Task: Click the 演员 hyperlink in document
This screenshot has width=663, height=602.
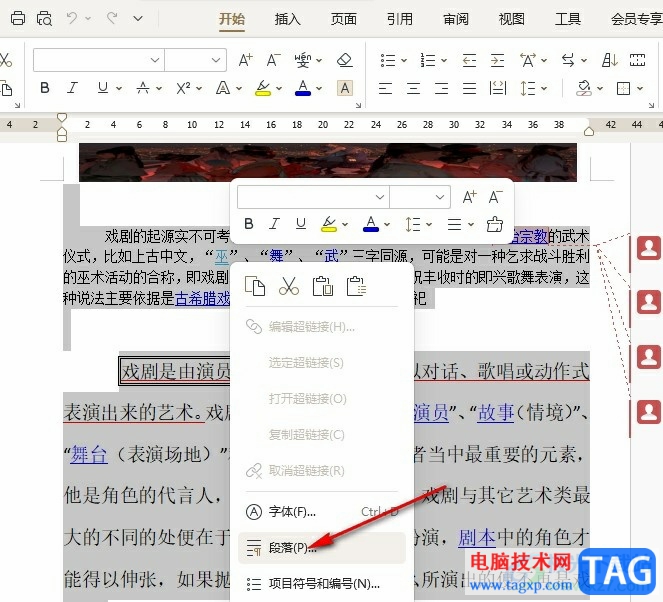Action: (x=431, y=412)
